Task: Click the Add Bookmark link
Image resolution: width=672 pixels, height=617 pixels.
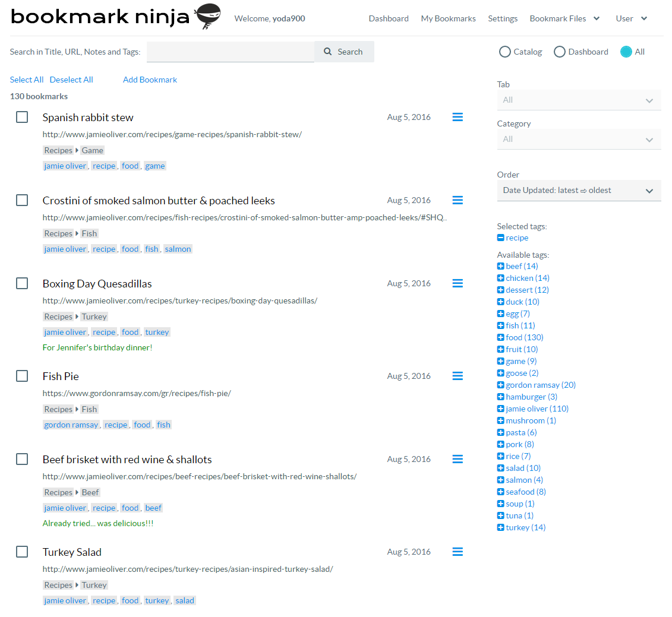Action: click(x=150, y=79)
